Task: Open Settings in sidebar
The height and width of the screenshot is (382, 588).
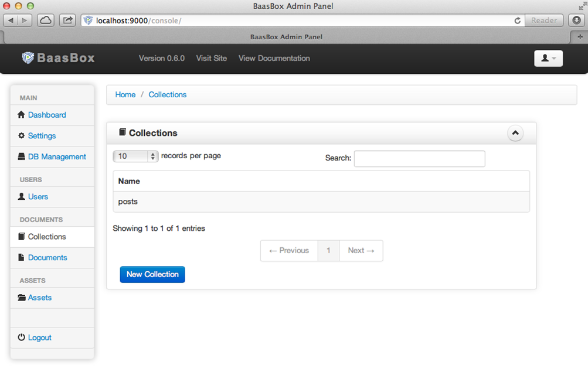Action: click(x=42, y=136)
